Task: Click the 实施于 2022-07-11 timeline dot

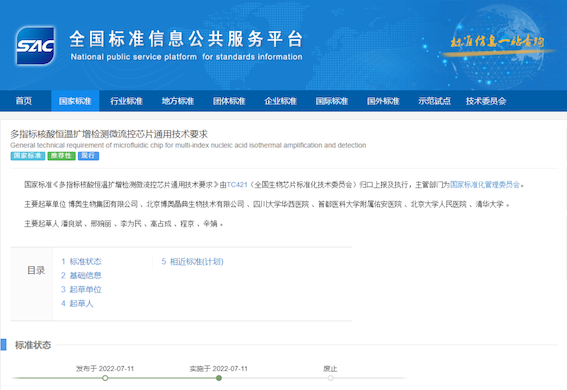Action: tap(219, 378)
